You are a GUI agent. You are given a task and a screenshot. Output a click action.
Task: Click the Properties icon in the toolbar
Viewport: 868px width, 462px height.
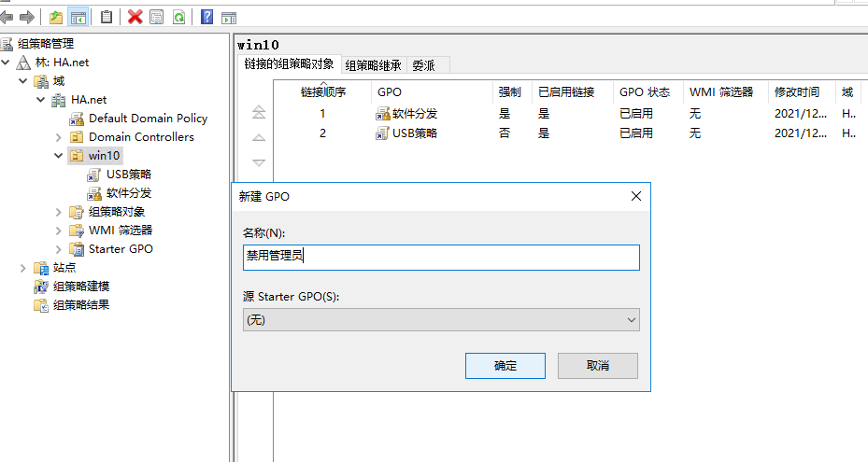point(156,17)
